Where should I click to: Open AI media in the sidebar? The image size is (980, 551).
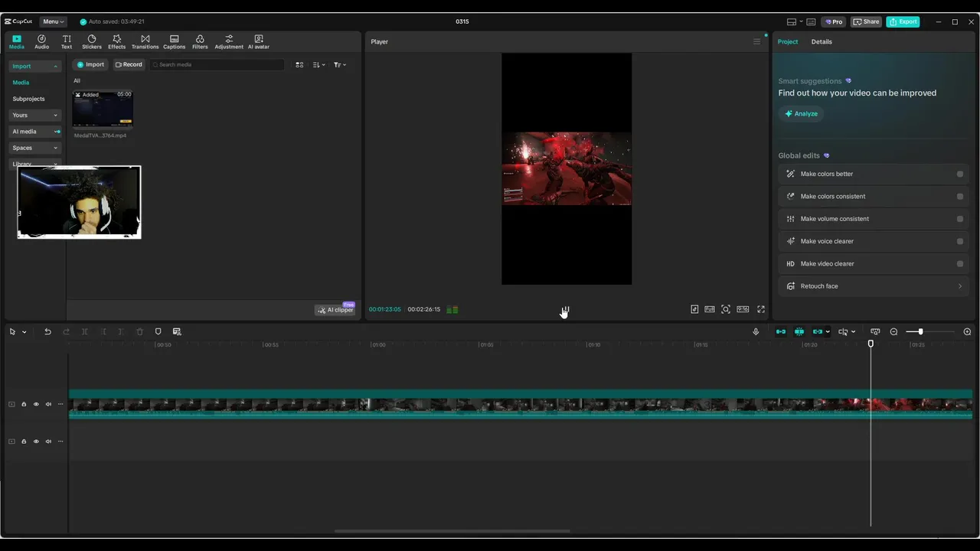tap(35, 132)
